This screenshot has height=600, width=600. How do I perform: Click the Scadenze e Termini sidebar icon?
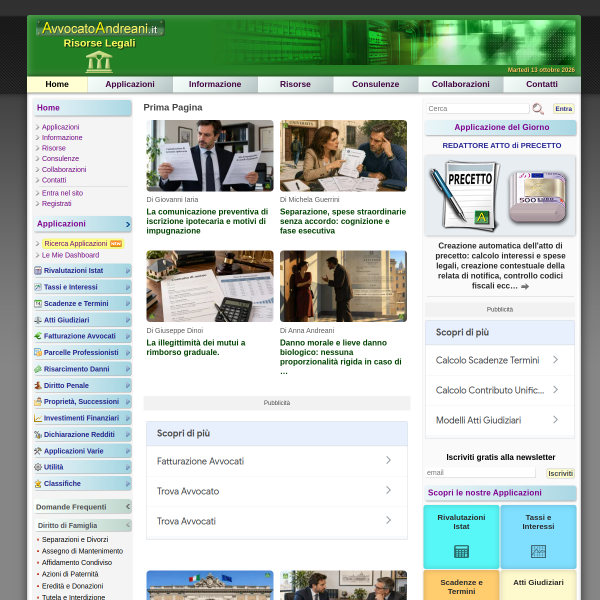pyautogui.click(x=38, y=303)
